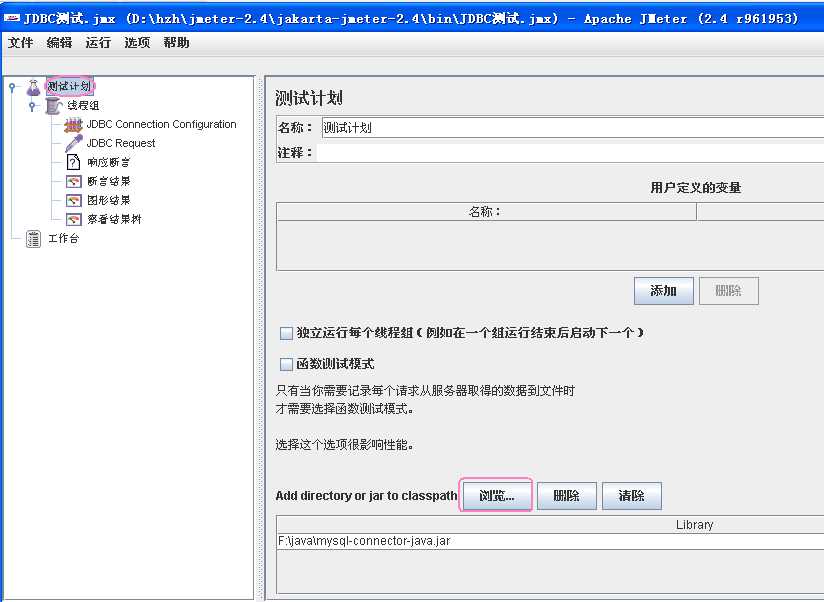824x602 pixels.
Task: Select the 图形结果 node
Action: pos(109,200)
